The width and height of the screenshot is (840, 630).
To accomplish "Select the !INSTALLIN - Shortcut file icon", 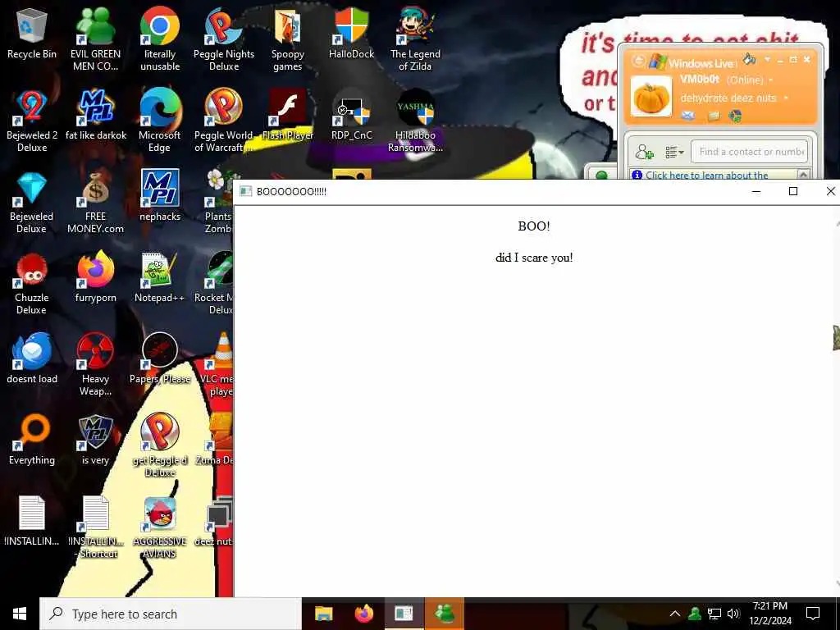I will point(95,527).
